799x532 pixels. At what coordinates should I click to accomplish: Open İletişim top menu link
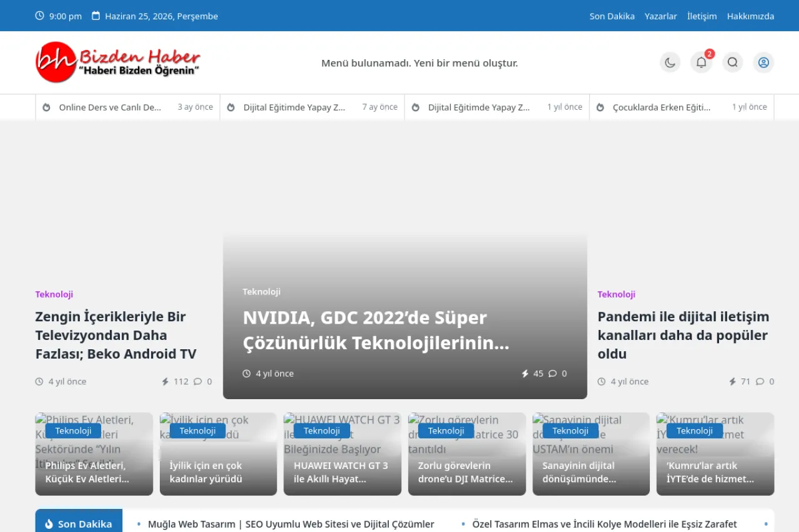702,16
